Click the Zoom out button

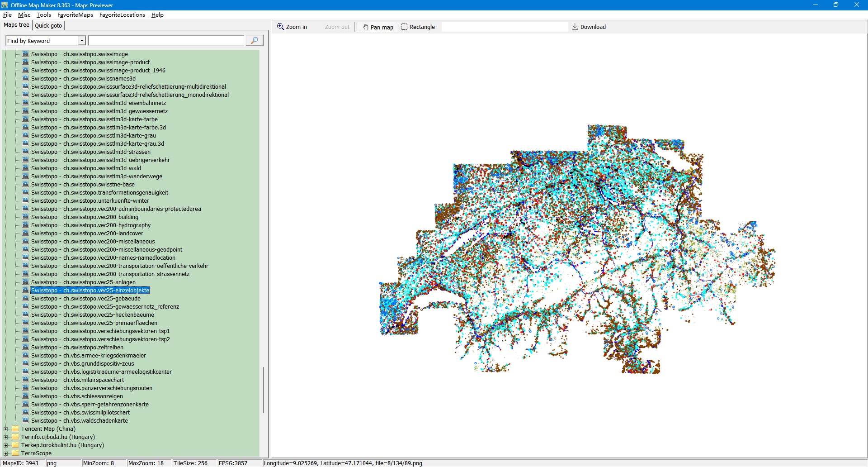coord(337,27)
